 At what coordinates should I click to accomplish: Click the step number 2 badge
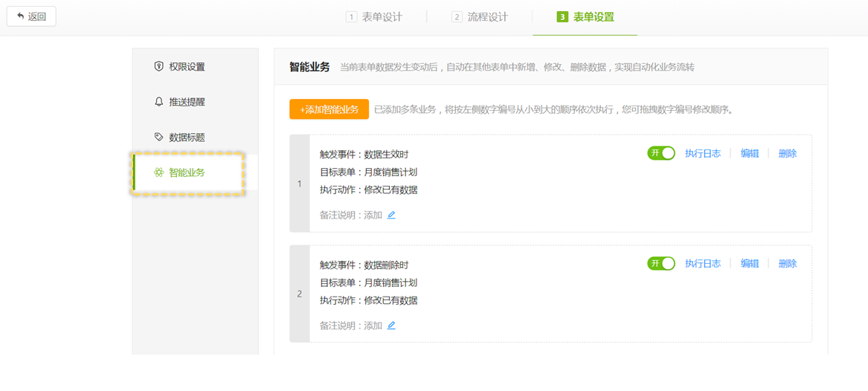click(x=456, y=16)
